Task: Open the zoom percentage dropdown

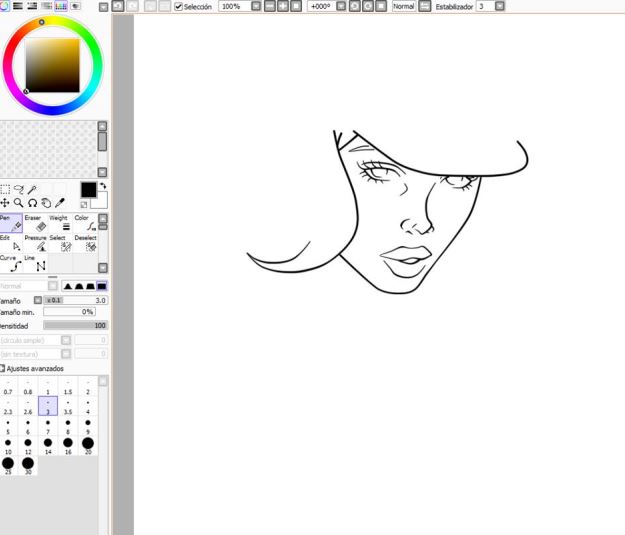Action: pyautogui.click(x=255, y=6)
